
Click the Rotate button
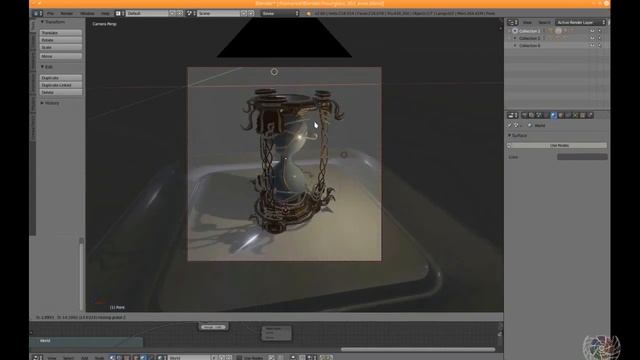(61, 40)
